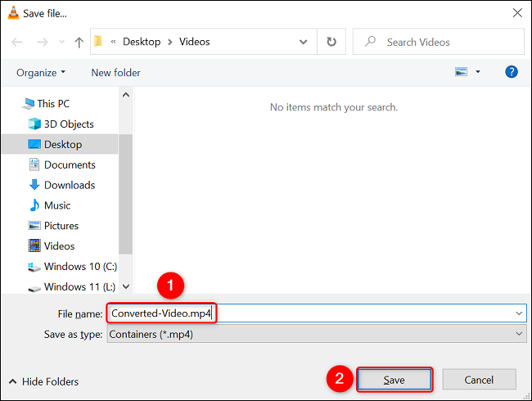Expand the File name dropdown arrow
Image resolution: width=532 pixels, height=401 pixels.
519,313
